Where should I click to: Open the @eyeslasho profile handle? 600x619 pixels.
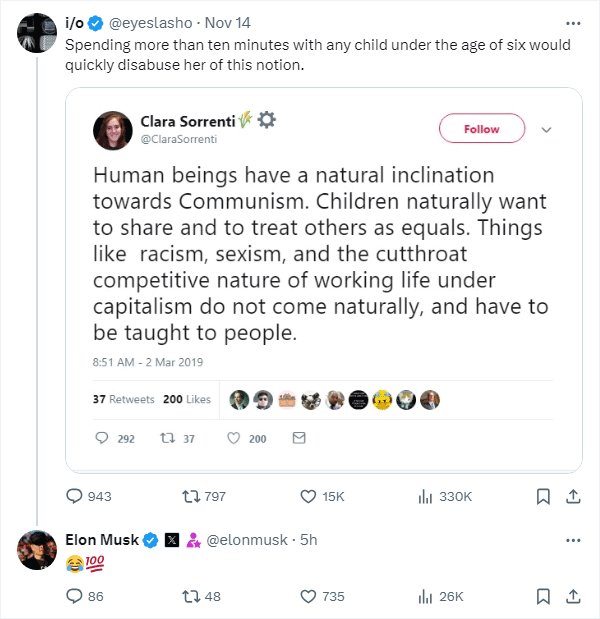tap(151, 22)
